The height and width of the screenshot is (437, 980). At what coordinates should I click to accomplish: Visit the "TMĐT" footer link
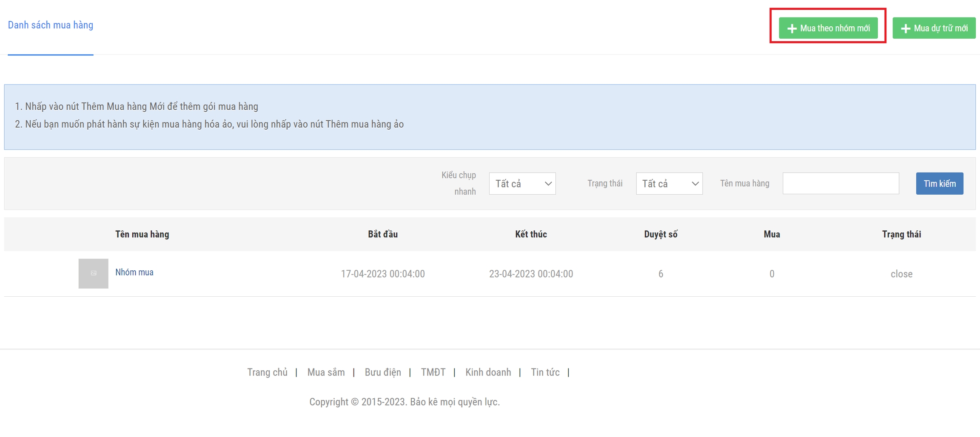click(433, 372)
